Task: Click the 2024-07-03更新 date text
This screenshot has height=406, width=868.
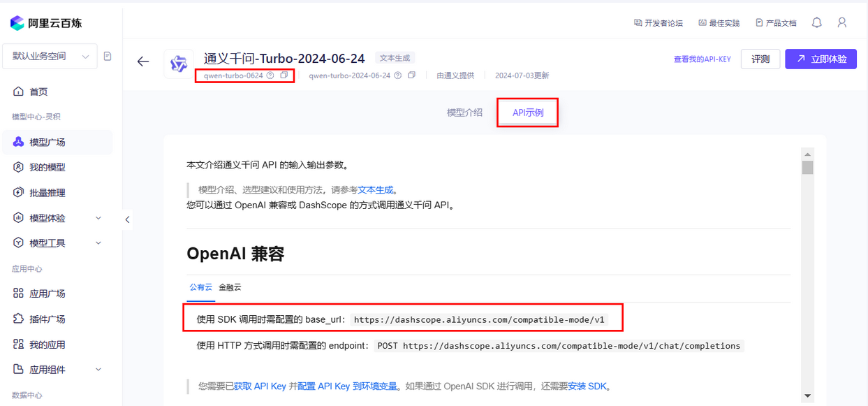Action: pos(522,75)
